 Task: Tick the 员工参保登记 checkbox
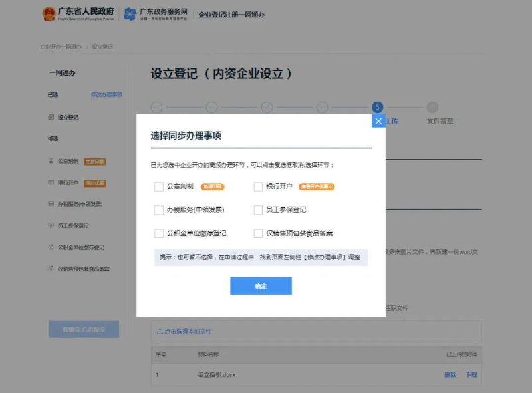pyautogui.click(x=258, y=210)
